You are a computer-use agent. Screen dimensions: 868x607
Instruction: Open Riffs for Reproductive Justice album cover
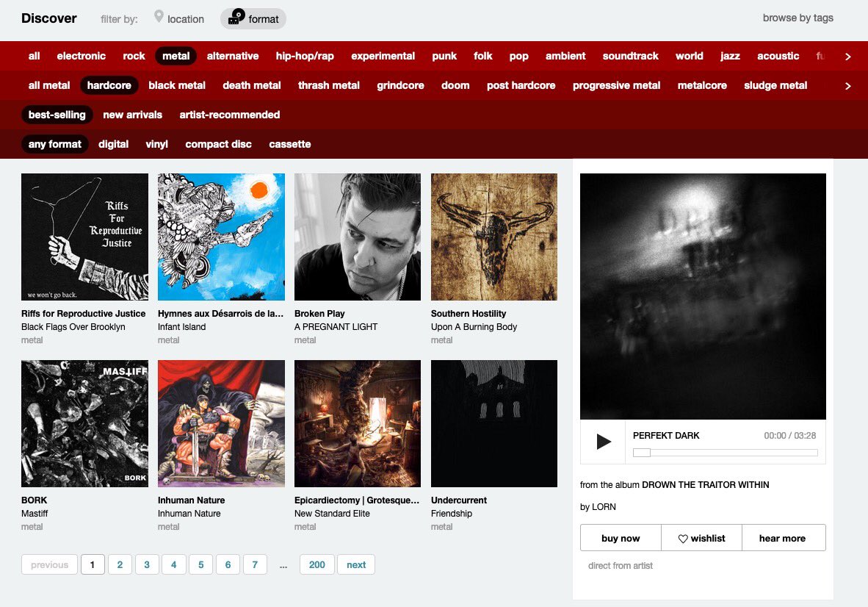click(84, 237)
